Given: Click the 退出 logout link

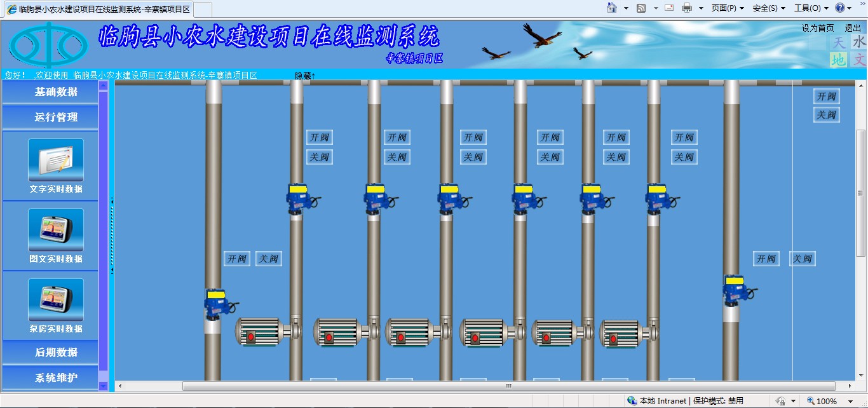Looking at the screenshot, I should tap(853, 28).
